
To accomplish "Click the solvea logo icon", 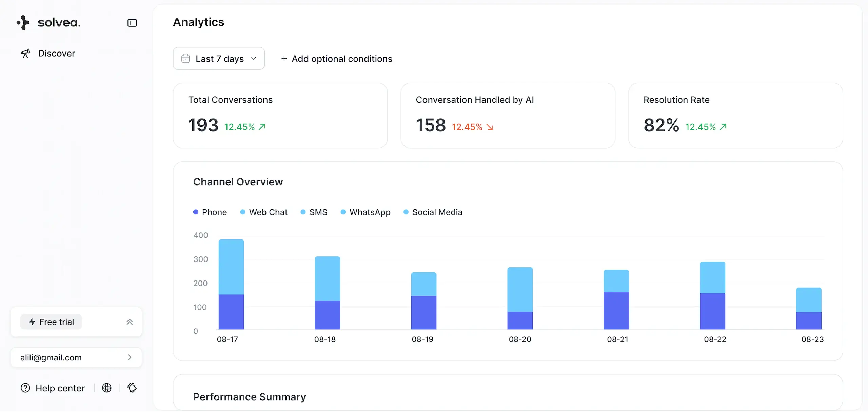I will (23, 23).
